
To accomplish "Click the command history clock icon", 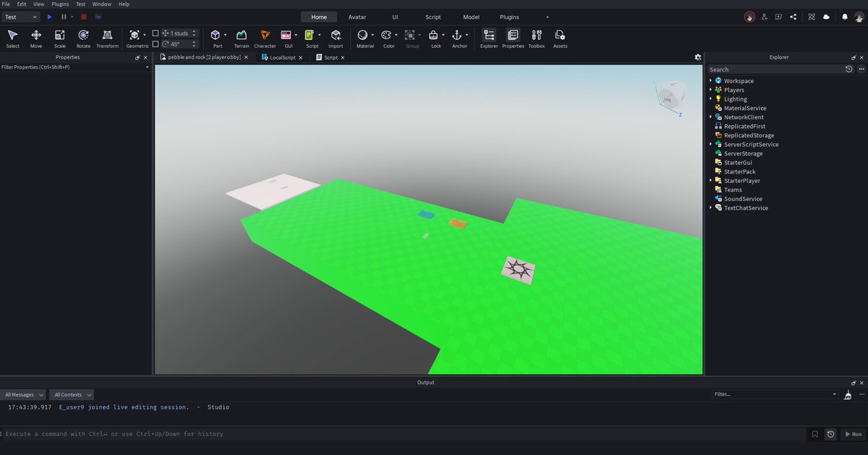I will click(x=830, y=434).
